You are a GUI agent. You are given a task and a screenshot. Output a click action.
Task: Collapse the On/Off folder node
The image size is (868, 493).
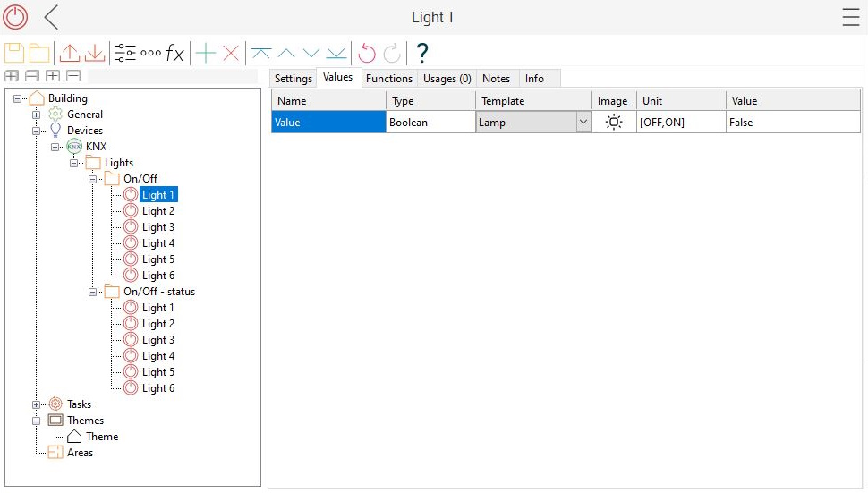[x=92, y=179]
